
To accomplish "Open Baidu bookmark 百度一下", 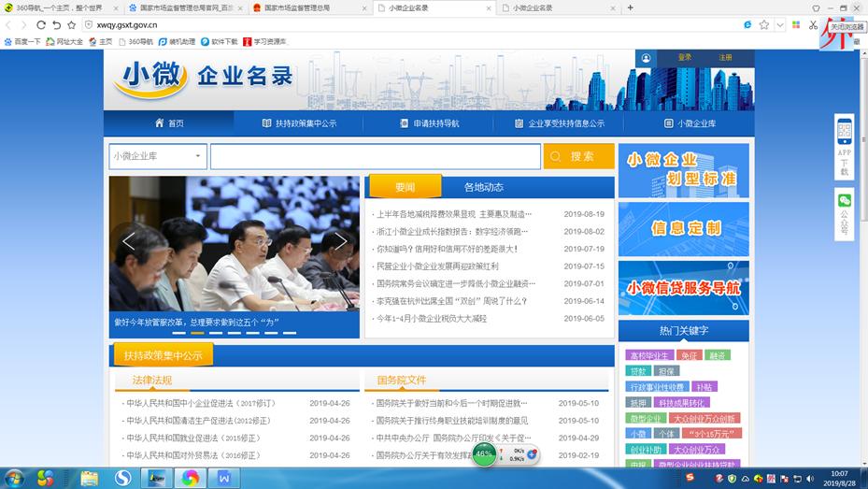I will pyautogui.click(x=22, y=41).
